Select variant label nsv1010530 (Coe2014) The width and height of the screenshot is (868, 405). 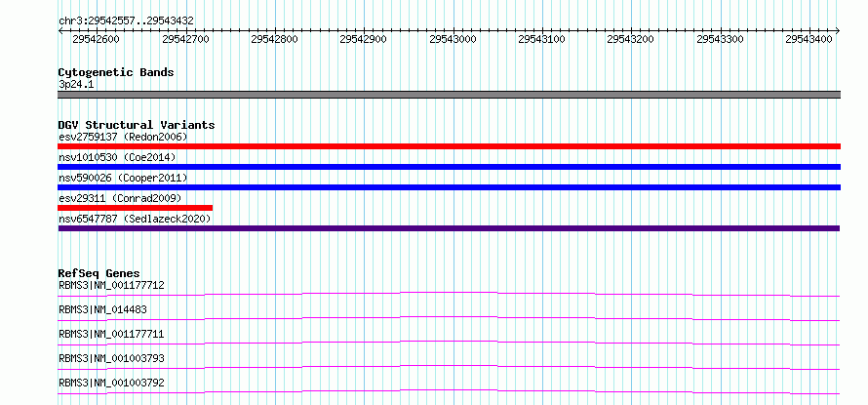click(x=117, y=157)
